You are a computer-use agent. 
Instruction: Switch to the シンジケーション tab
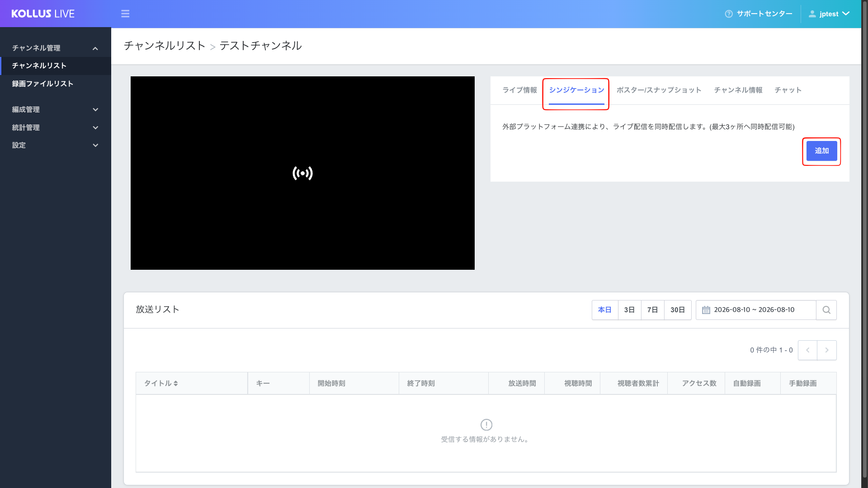[576, 90]
